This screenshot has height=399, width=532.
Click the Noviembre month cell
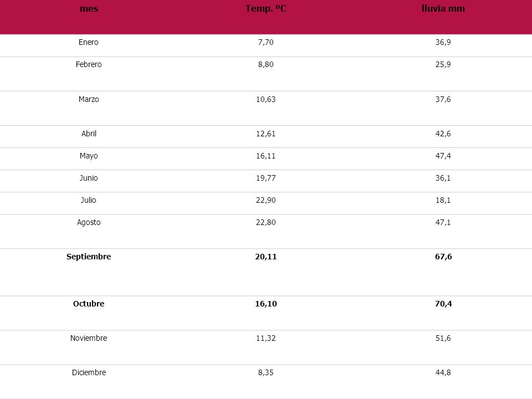point(89,338)
